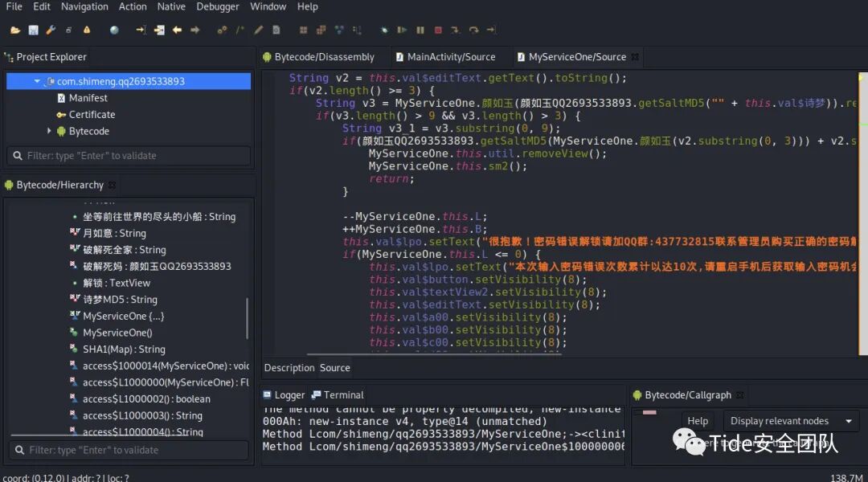
Task: Close the MyServiceOne/Source tab
Action: (635, 57)
